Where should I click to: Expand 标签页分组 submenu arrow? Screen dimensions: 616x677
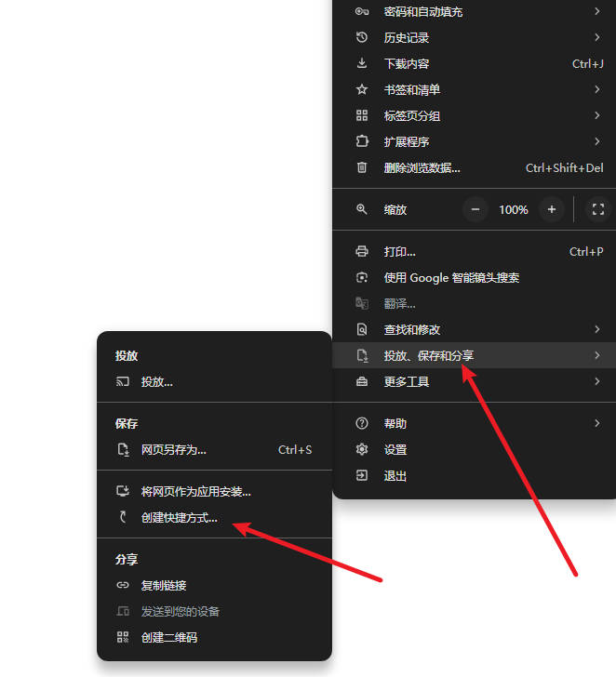[x=597, y=115]
